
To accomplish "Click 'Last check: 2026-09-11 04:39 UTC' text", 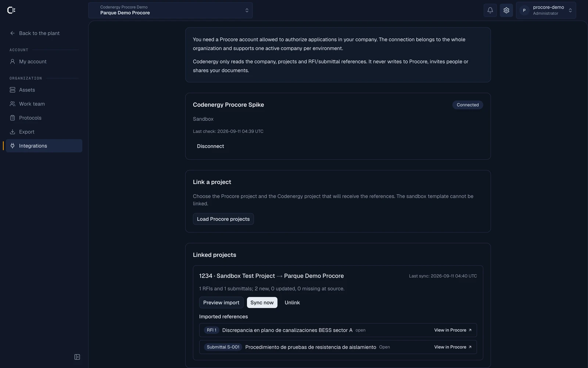I will 228,131.
